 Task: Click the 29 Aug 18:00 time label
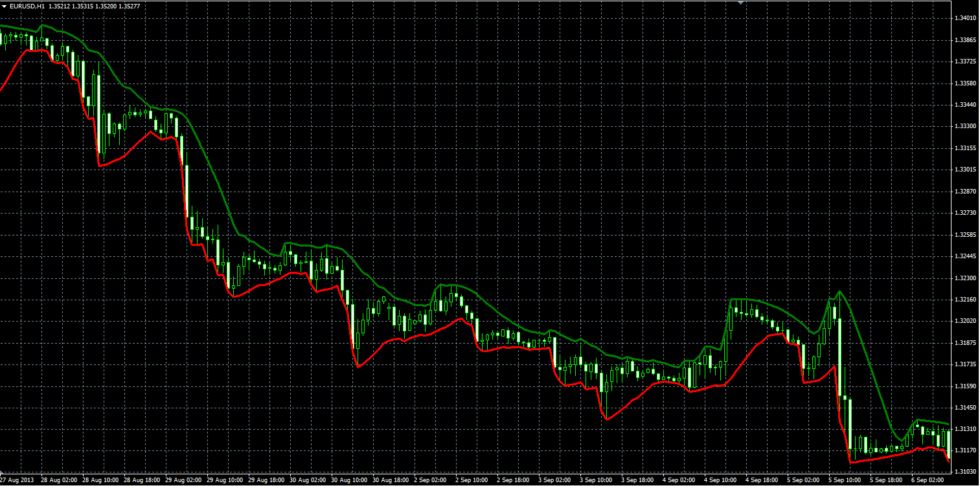pyautogui.click(x=266, y=481)
